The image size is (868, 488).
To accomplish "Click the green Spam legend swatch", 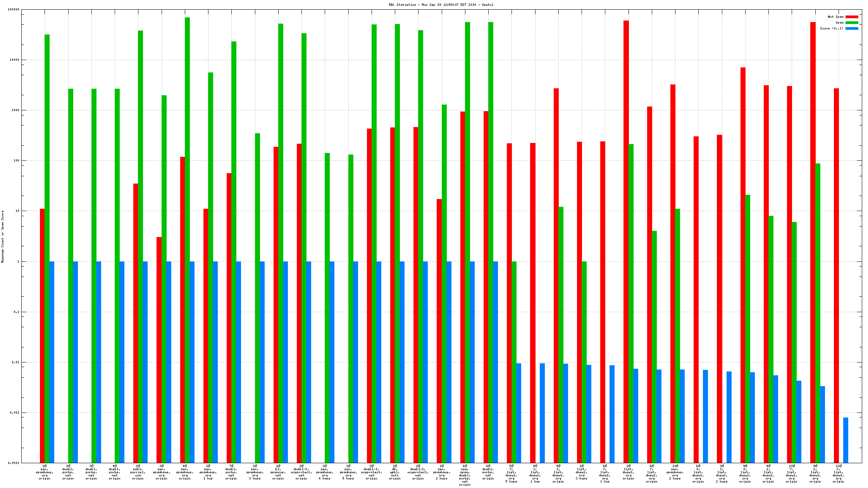I will pyautogui.click(x=852, y=22).
